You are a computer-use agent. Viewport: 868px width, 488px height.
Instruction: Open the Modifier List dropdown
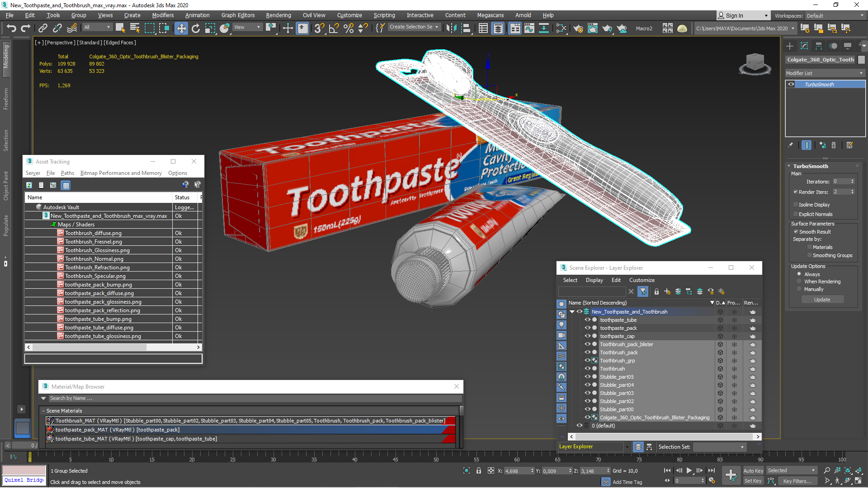825,73
